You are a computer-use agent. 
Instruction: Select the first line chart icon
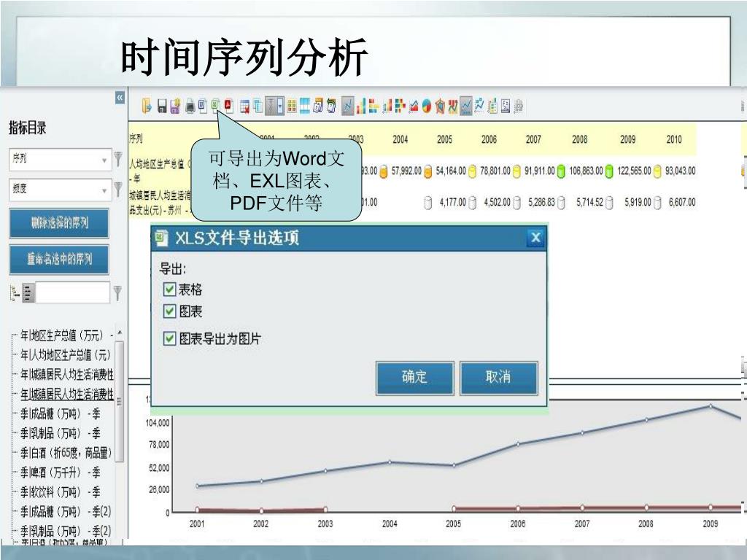coord(348,106)
